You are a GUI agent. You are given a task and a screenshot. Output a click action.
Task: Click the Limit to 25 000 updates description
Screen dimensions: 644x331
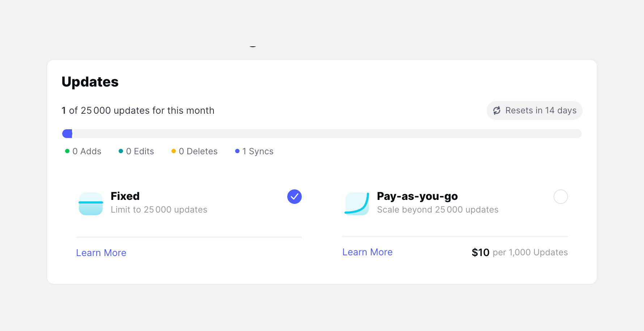coord(159,210)
